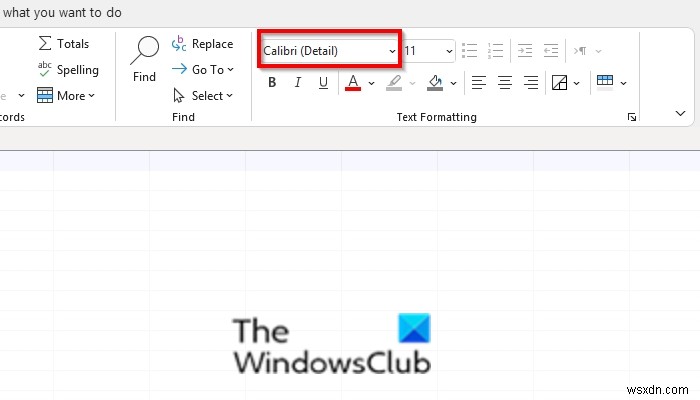Viewport: 700px width, 400px height.
Task: Open the Select dropdown
Action: click(x=203, y=96)
